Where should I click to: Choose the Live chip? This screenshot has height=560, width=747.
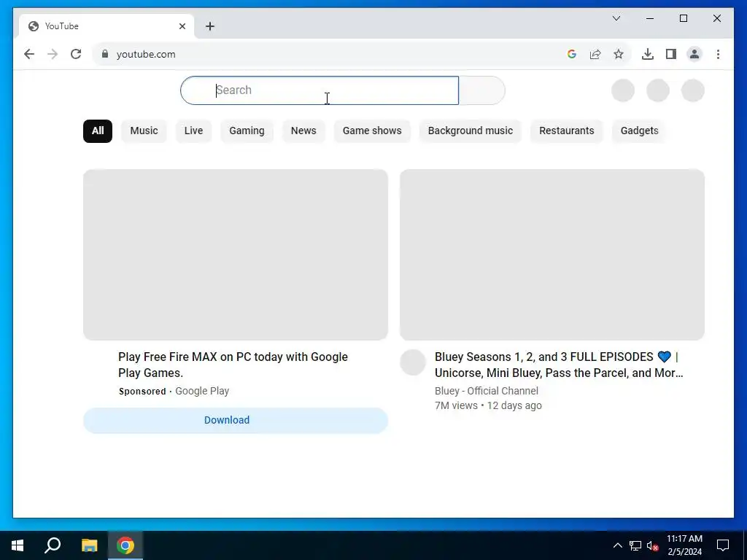(x=193, y=131)
